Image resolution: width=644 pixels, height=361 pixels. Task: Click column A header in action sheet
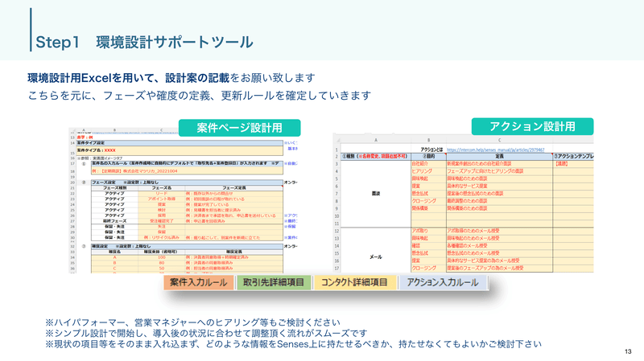coord(376,140)
